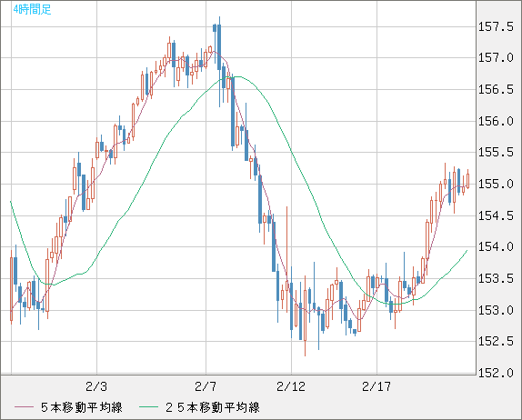522x420 pixels.
Task: Click the 156.0 price axis label
Action: point(496,121)
